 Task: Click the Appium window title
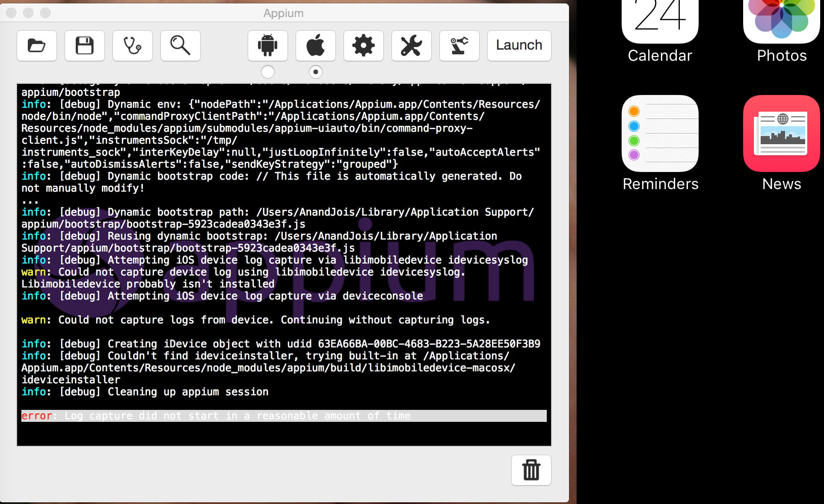click(283, 13)
